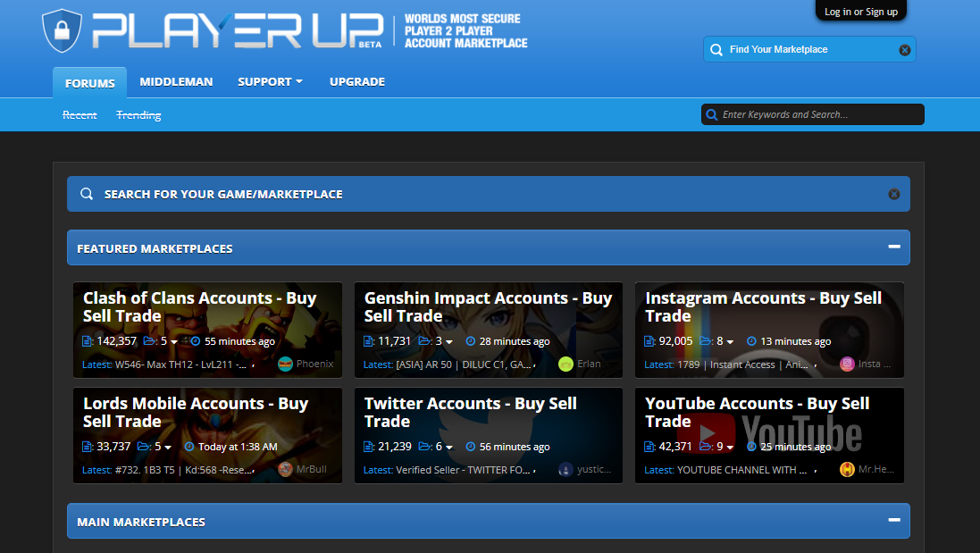
Task: Click the folder icon on Twitter card
Action: (424, 447)
